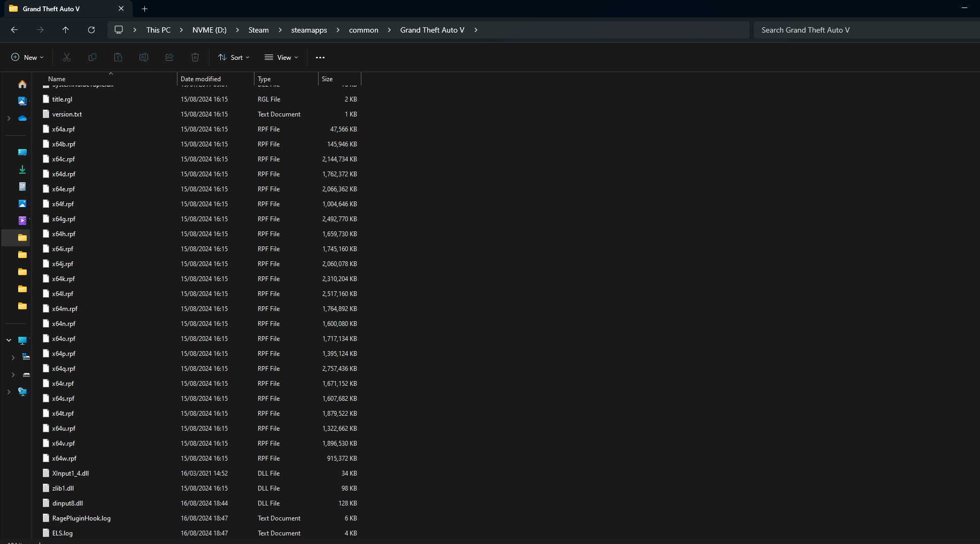Expand chevron after steamapps in path
The height and width of the screenshot is (544, 980).
click(338, 30)
